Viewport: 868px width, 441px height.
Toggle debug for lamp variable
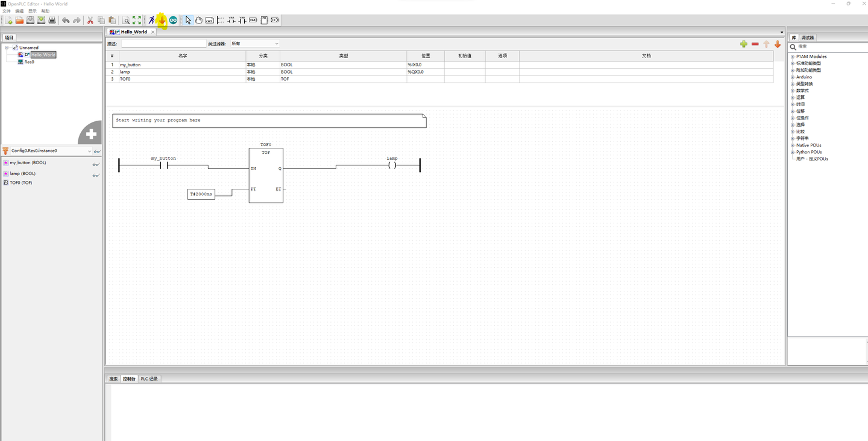tap(96, 174)
